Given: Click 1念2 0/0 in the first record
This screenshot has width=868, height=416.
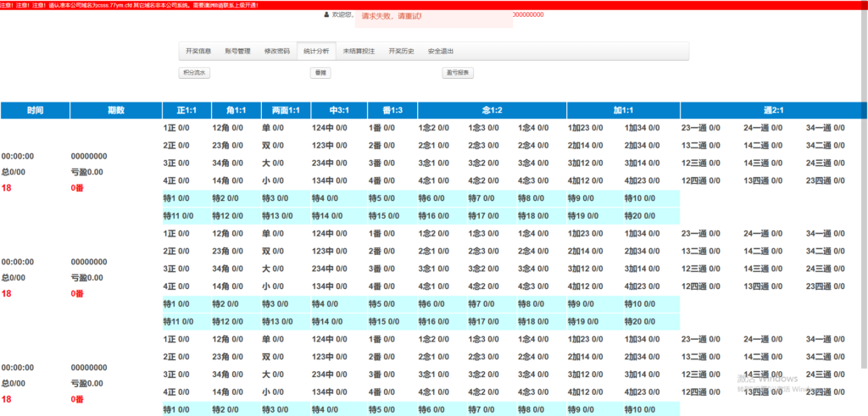Looking at the screenshot, I should [x=433, y=128].
